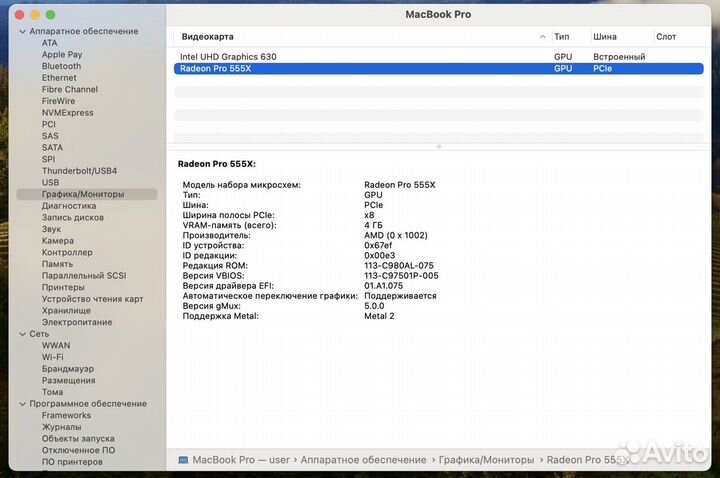
Task: Click the 01.A1.075 EFI driver version
Action: [383, 286]
